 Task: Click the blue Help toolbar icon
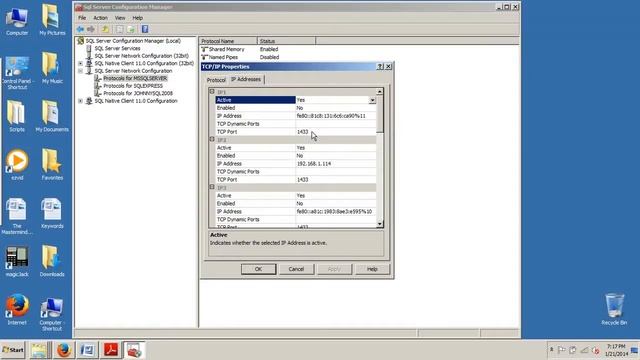pyautogui.click(x=145, y=29)
